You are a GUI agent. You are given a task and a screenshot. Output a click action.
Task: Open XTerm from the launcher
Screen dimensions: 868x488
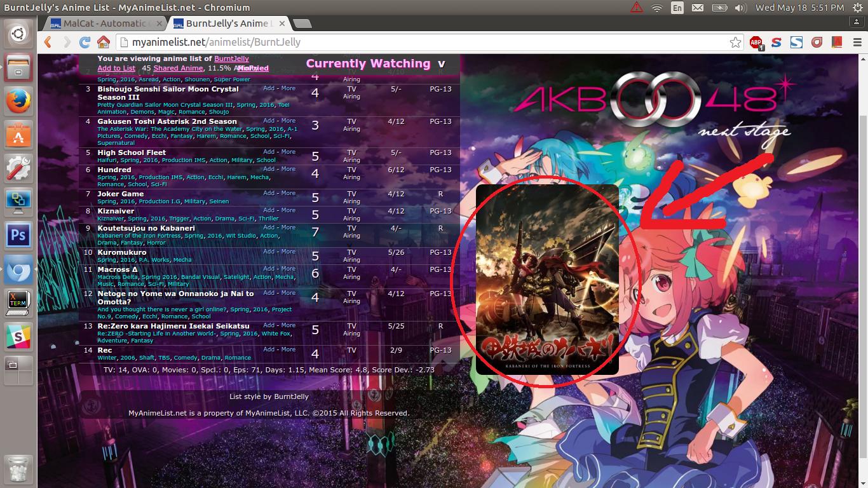(x=18, y=304)
